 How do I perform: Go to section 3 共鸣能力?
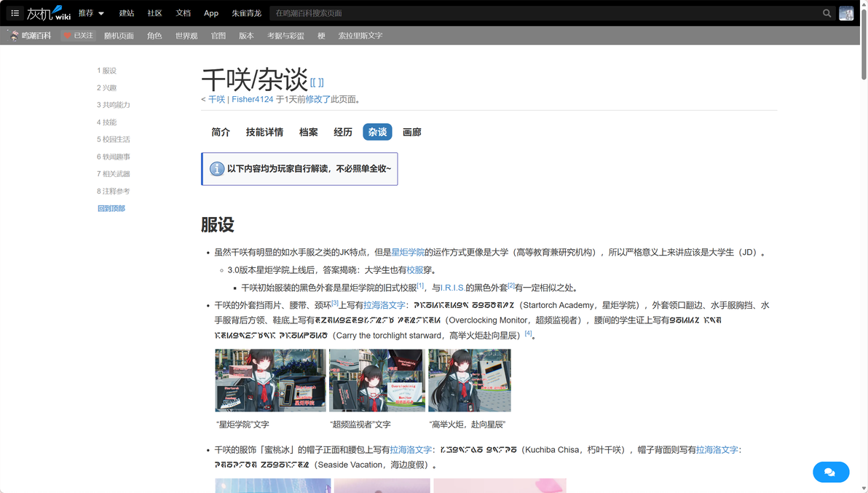[x=114, y=105]
